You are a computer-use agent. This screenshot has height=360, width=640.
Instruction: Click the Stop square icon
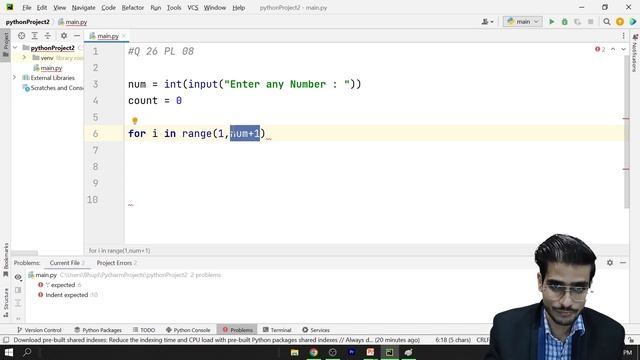click(x=590, y=22)
